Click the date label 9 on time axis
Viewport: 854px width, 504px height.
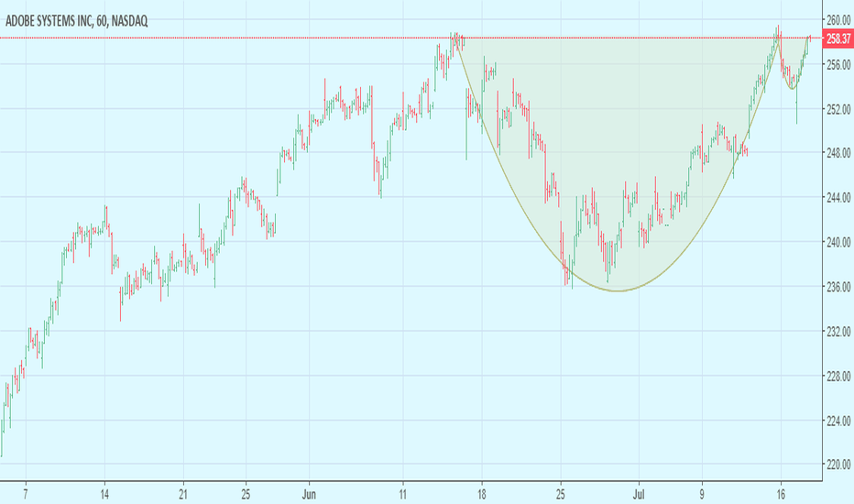[702, 495]
